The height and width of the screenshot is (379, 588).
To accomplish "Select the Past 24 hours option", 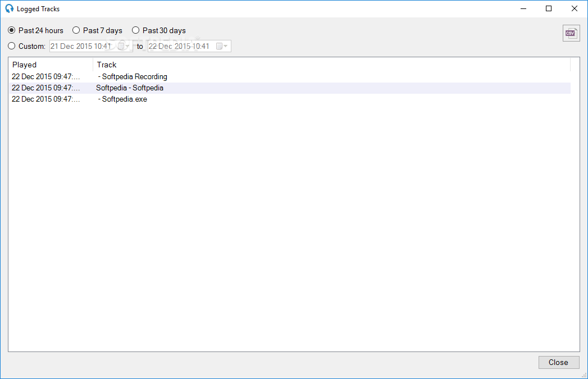I will point(35,30).
